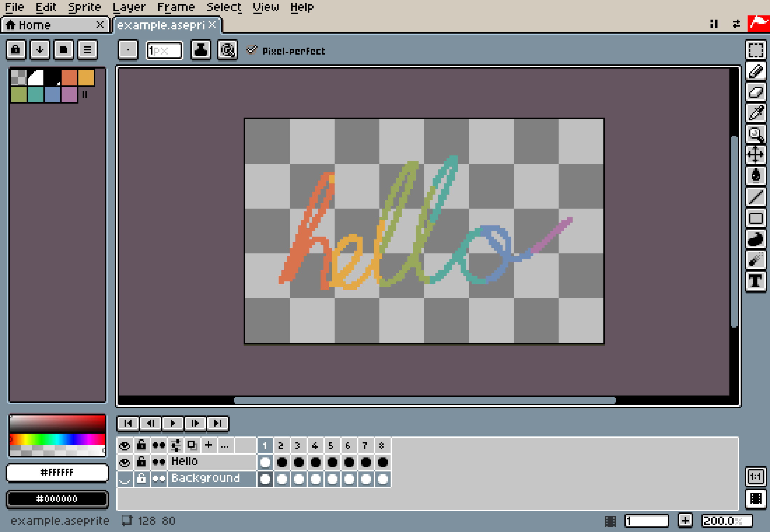This screenshot has width=770, height=532.
Task: Go to the next frame
Action: coord(195,423)
